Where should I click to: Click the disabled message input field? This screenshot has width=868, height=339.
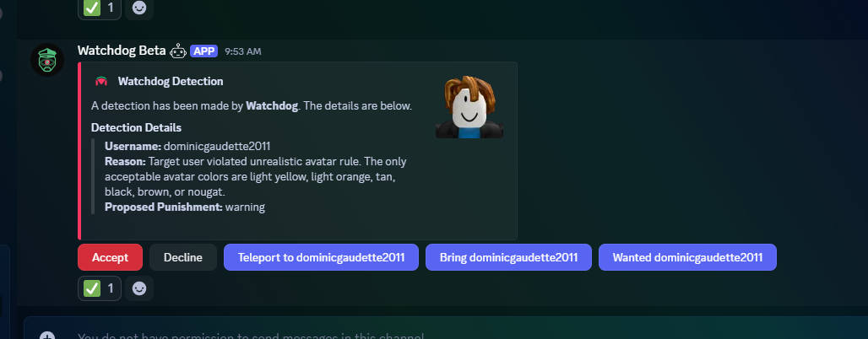[338, 335]
